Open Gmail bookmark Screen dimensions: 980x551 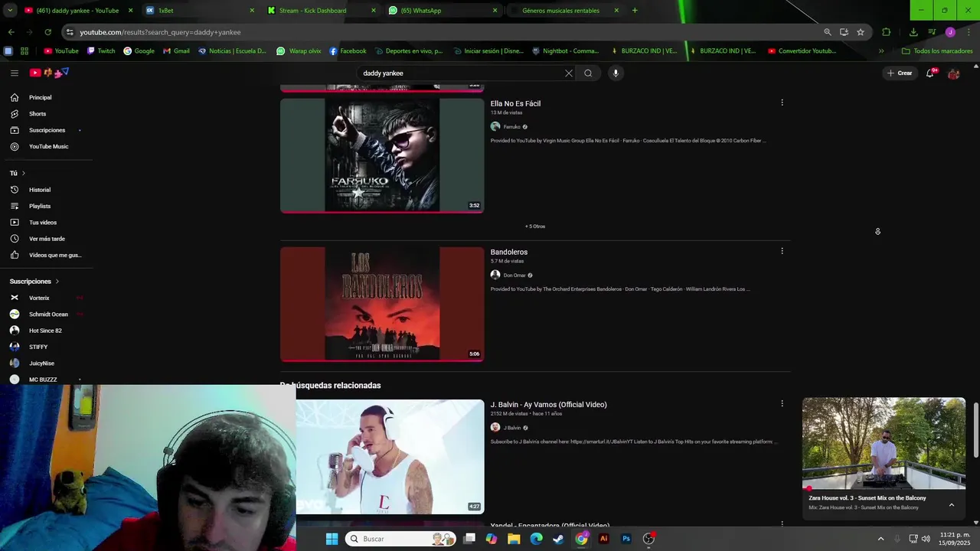(x=176, y=51)
